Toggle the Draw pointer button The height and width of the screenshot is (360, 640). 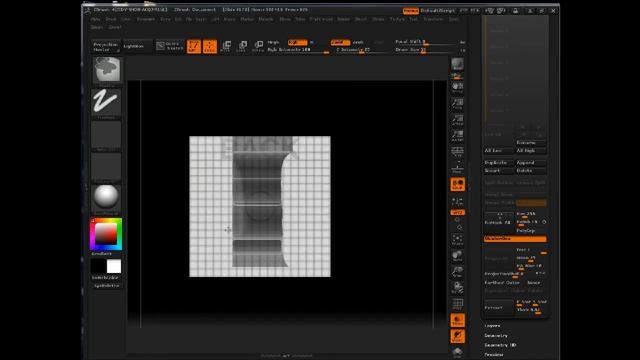click(210, 46)
